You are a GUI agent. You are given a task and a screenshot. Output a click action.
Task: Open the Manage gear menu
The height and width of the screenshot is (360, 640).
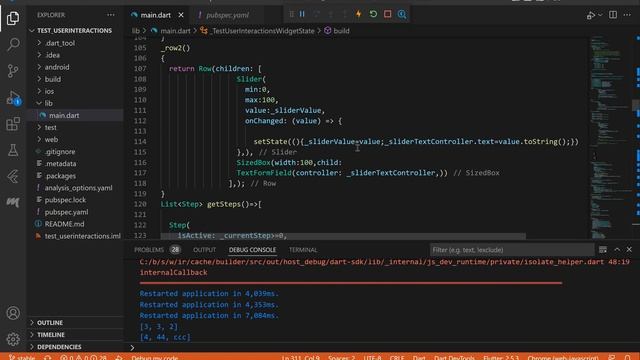(13, 339)
